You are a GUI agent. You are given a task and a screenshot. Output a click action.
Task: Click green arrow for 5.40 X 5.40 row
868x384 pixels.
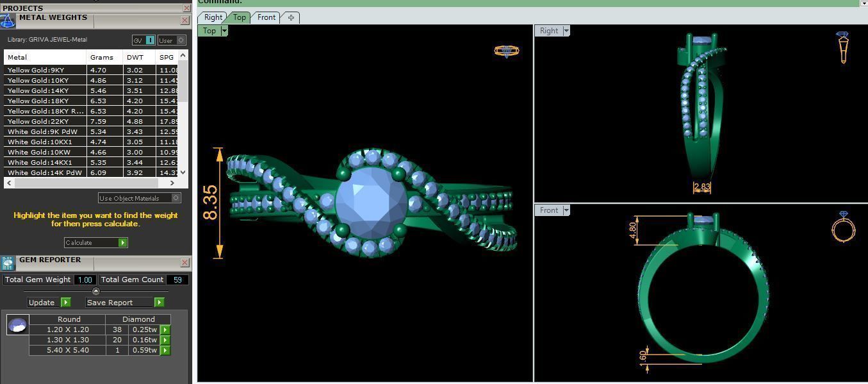click(165, 350)
